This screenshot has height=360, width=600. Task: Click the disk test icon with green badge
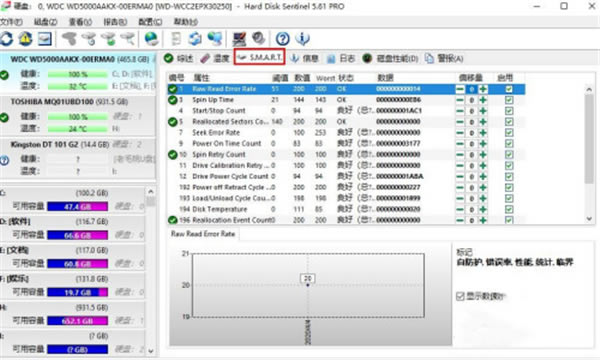(x=108, y=39)
